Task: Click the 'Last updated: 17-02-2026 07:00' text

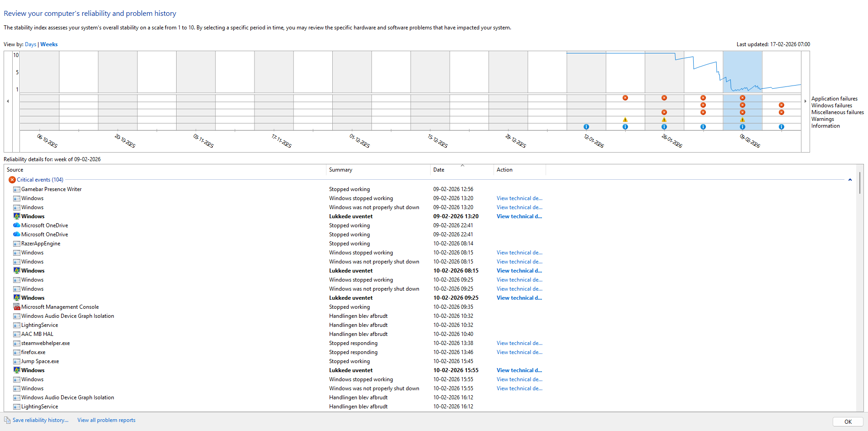Action: point(773,44)
